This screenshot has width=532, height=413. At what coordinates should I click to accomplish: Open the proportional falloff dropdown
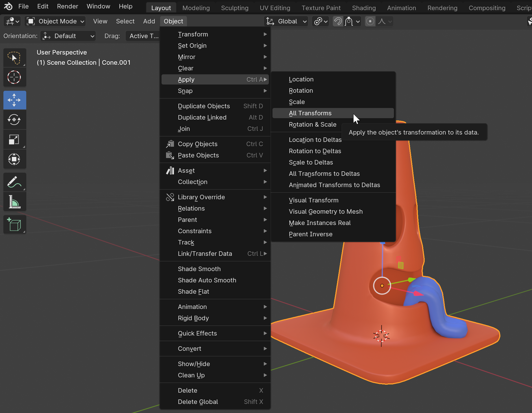click(x=385, y=21)
